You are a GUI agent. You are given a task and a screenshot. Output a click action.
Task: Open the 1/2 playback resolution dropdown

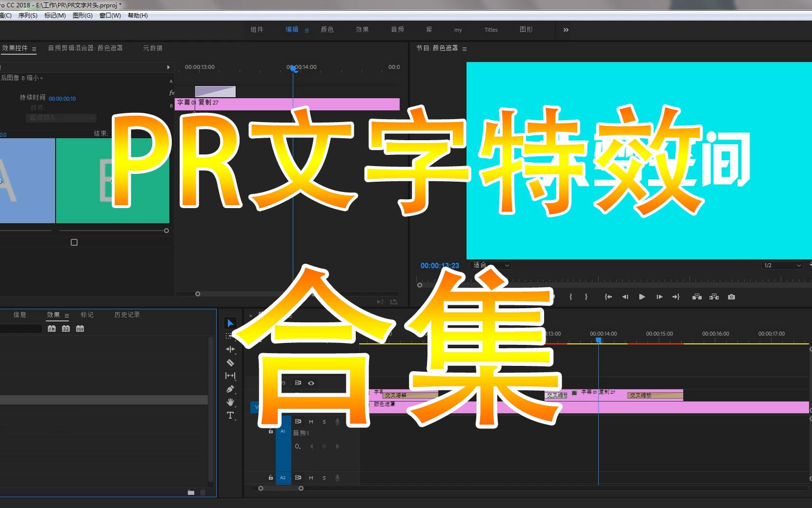tap(782, 265)
